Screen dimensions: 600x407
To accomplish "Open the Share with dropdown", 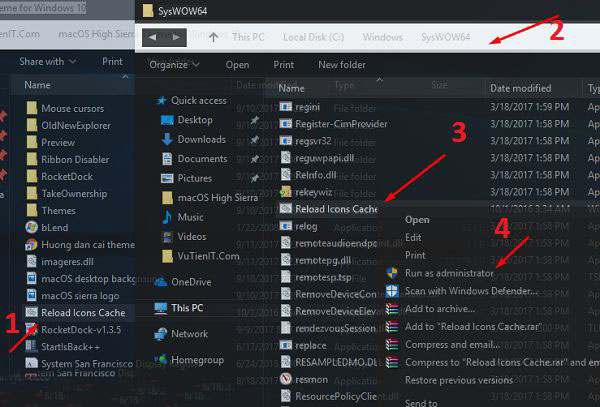I will coord(48,62).
